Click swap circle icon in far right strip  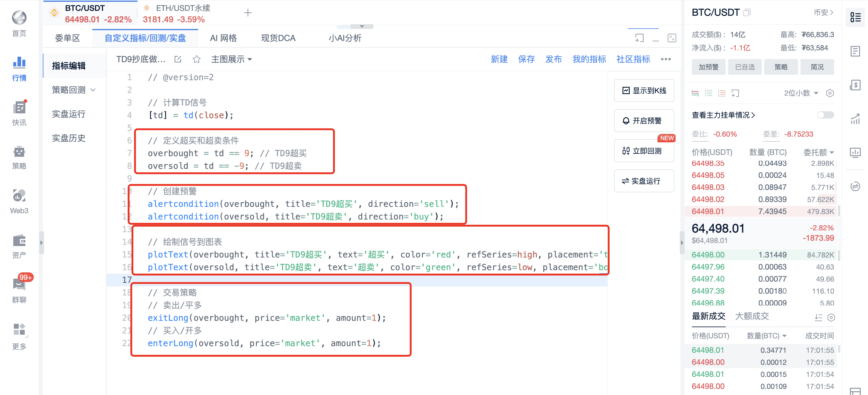pyautogui.click(x=855, y=186)
